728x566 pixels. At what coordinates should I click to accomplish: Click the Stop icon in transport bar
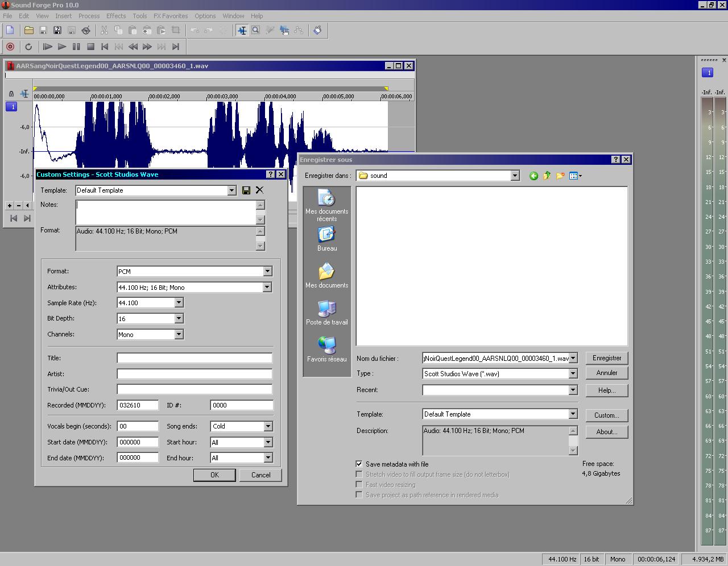[90, 47]
